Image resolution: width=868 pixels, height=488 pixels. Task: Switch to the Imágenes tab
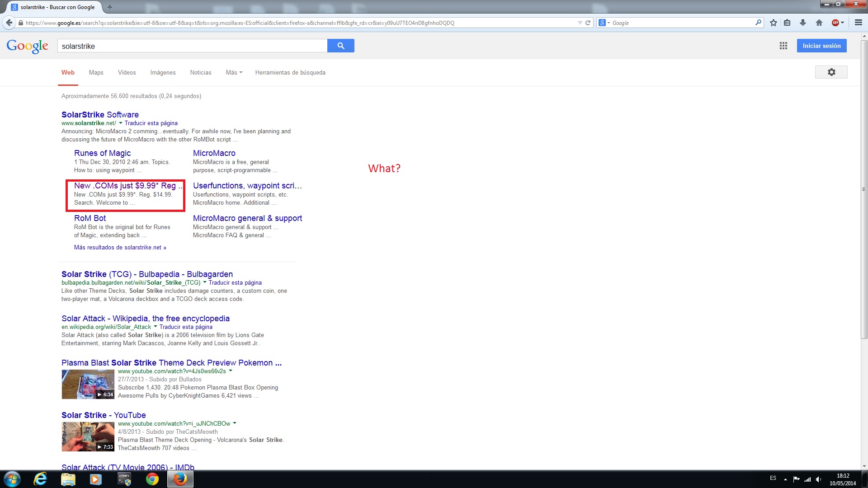[163, 72]
